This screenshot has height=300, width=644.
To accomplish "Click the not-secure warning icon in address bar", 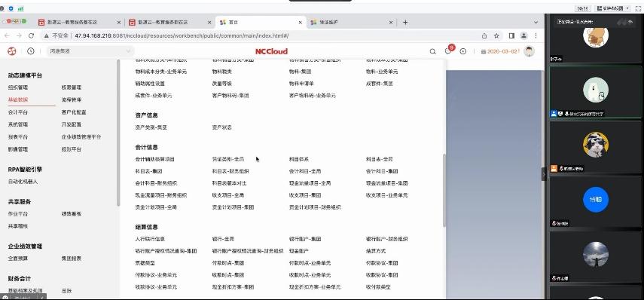I will point(47,35).
